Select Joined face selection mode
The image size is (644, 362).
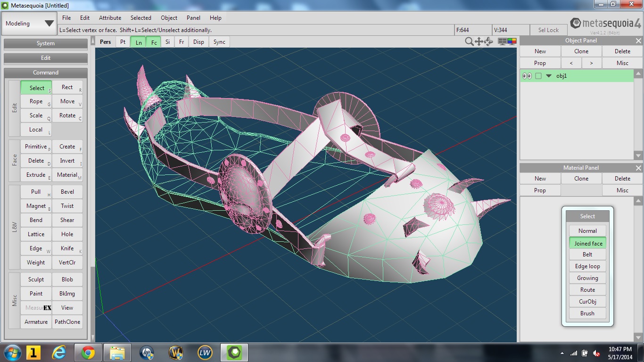(587, 243)
